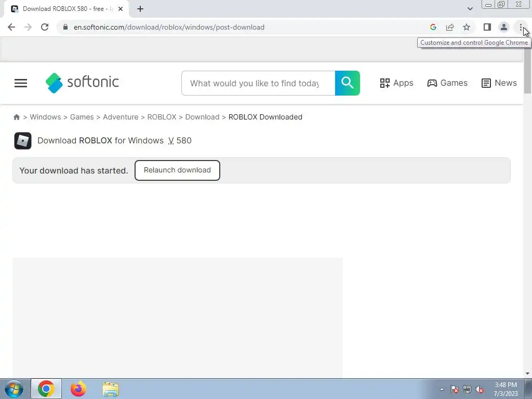Expand the tab search chevron
The width and height of the screenshot is (532, 399).
(x=470, y=9)
